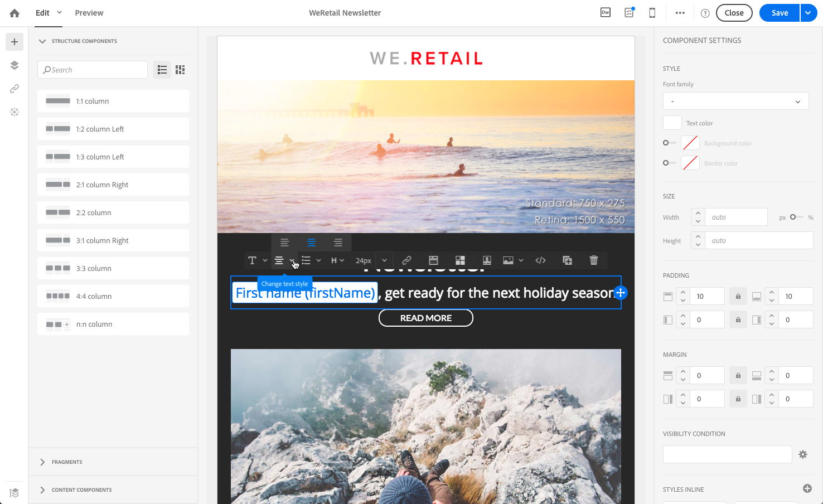This screenshot has width=823, height=504.
Task: Toggle width unit between px and percent
Action: [x=796, y=217]
